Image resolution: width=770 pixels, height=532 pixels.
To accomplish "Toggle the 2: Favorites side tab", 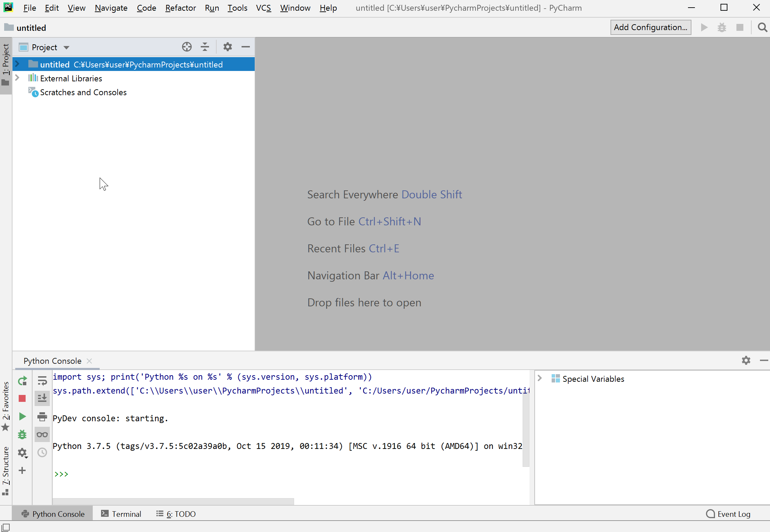I will pos(6,406).
